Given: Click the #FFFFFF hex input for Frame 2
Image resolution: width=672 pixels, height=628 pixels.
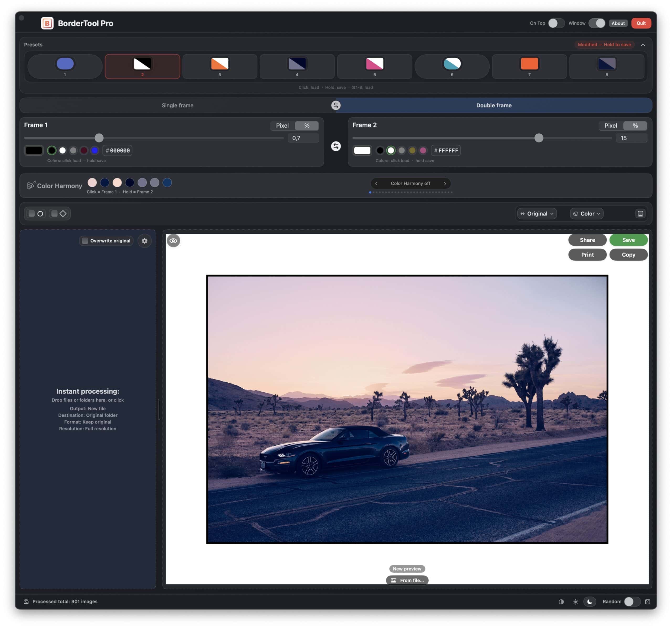Looking at the screenshot, I should point(445,150).
